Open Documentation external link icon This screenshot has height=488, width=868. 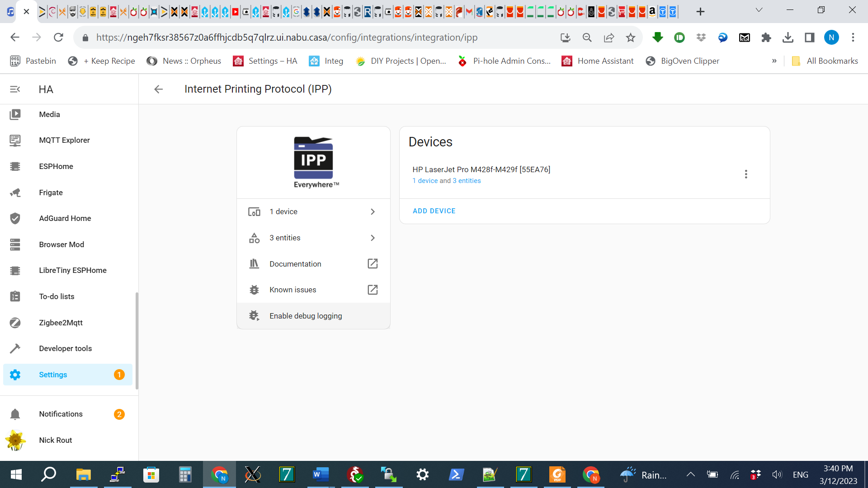coord(373,264)
